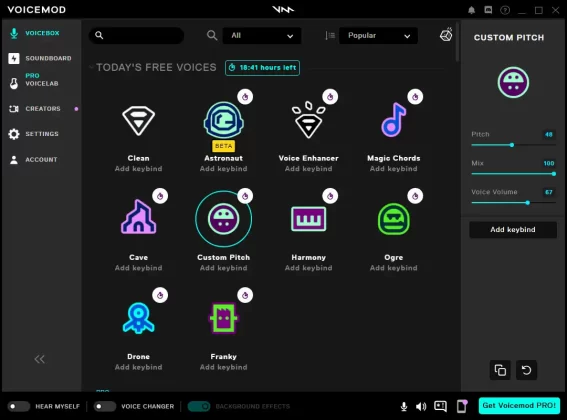
Task: Copy Custom Pitch settings with duplicate icon
Action: tap(500, 370)
